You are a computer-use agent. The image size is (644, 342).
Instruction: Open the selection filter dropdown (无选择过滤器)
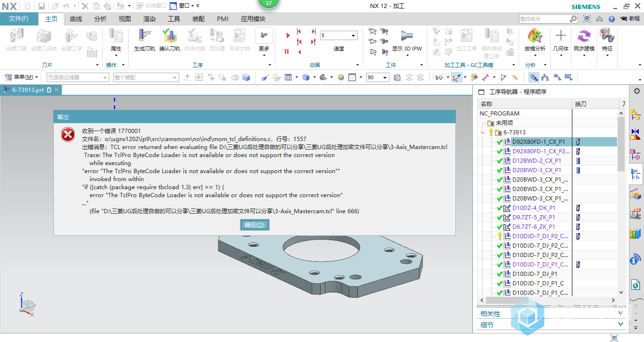click(x=78, y=77)
